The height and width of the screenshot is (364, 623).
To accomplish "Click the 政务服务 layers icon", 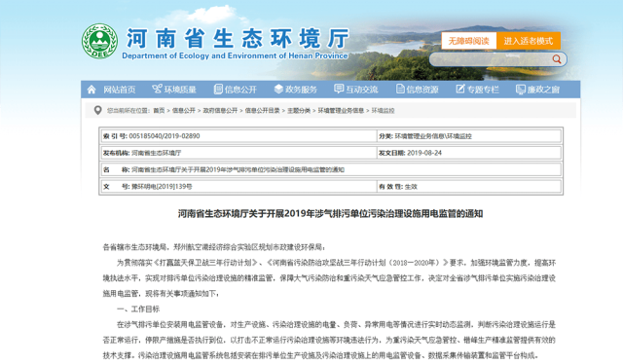I will point(278,89).
